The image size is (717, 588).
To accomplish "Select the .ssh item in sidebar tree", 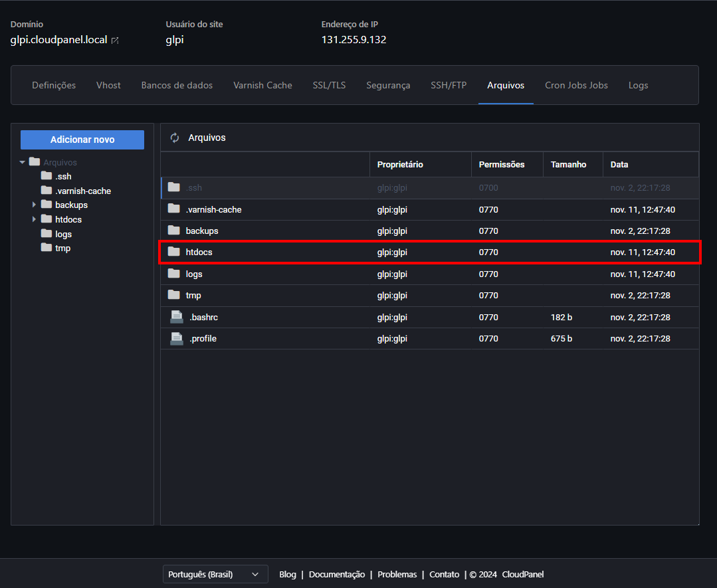I will click(63, 176).
